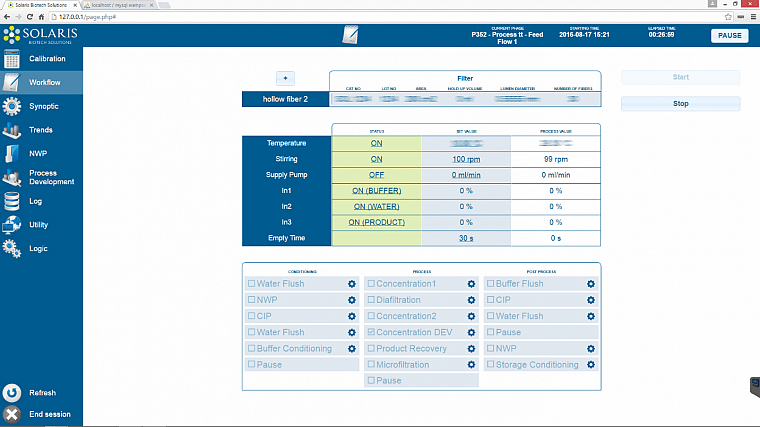Click the PAUSE button
Viewport: 760px width, 427px height.
pos(729,35)
